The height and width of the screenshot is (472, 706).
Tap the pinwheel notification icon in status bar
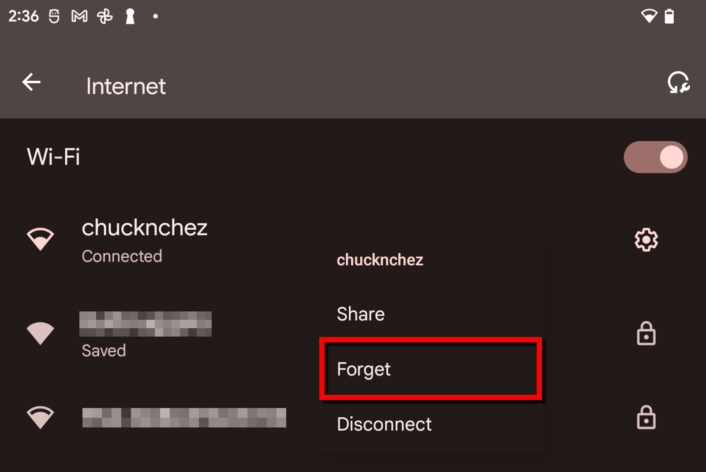point(105,16)
